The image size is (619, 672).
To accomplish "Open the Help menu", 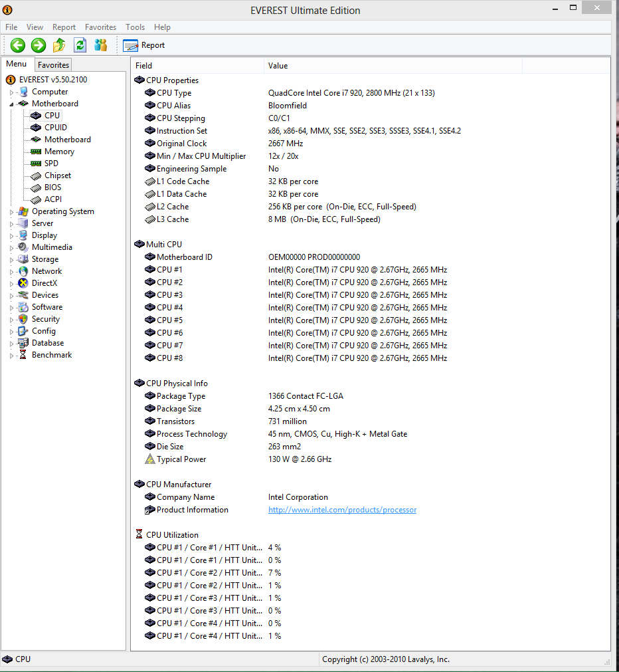I will (x=162, y=27).
